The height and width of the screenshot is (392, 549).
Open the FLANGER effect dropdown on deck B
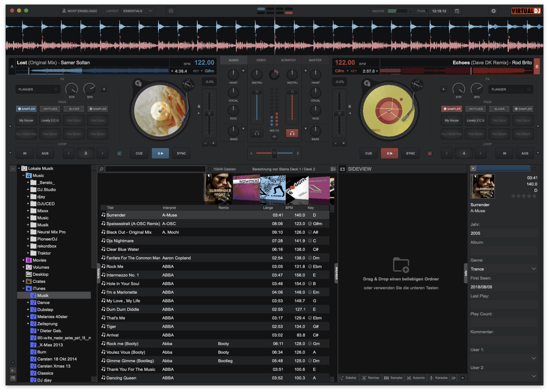pos(510,89)
